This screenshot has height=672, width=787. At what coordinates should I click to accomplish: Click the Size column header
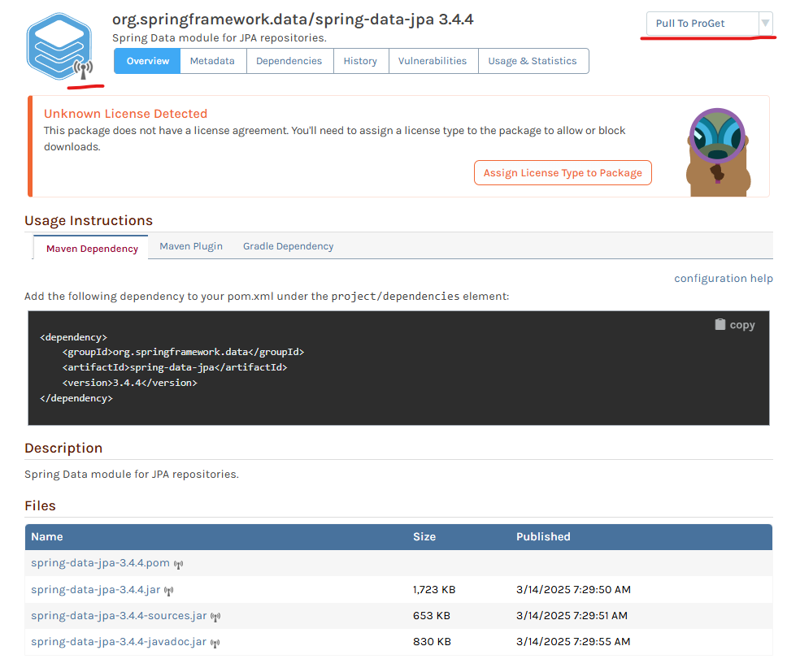[x=424, y=536]
